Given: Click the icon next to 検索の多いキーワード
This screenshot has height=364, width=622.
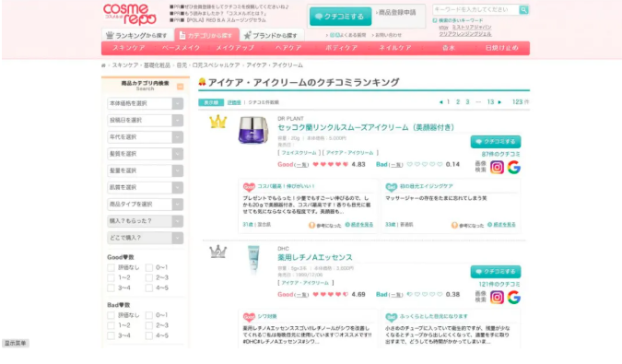Looking at the screenshot, I should point(435,20).
